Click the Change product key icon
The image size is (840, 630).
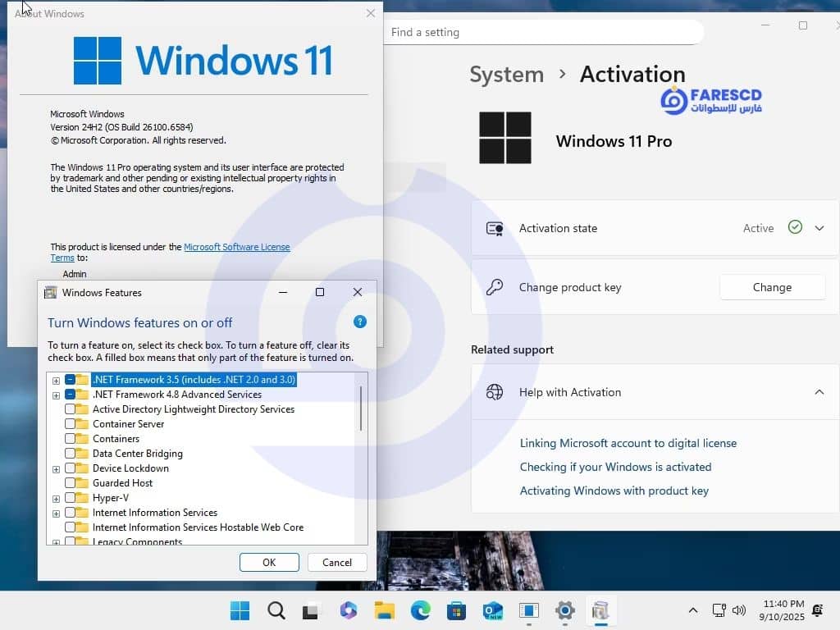495,287
